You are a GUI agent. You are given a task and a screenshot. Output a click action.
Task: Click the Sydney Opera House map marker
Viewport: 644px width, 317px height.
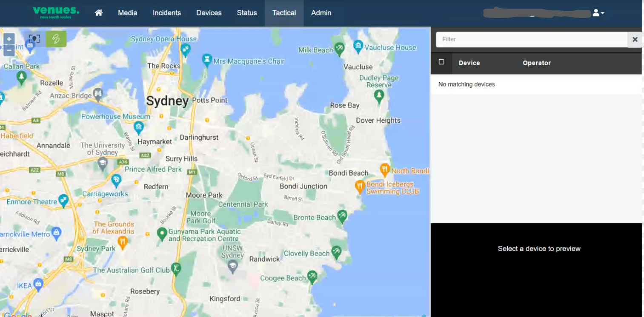185,50
